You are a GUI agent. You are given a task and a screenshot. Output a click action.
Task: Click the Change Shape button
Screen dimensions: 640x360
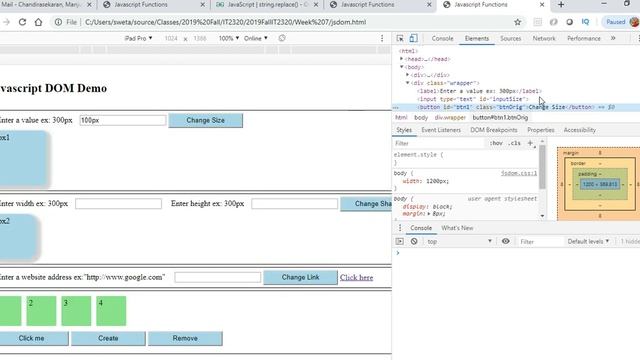pyautogui.click(x=366, y=204)
